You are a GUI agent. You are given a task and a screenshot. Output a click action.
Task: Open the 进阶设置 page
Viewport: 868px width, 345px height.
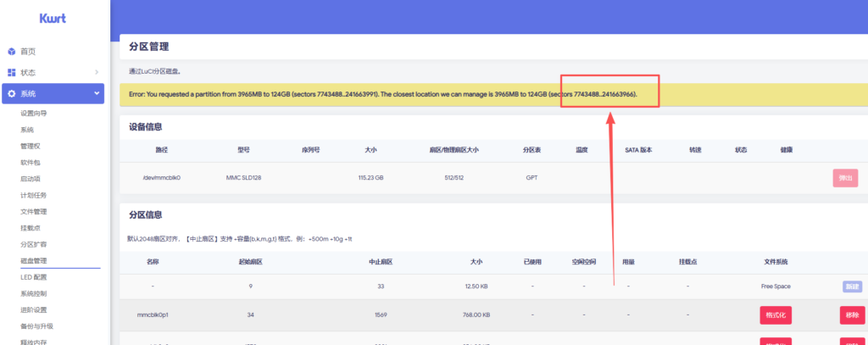point(33,309)
